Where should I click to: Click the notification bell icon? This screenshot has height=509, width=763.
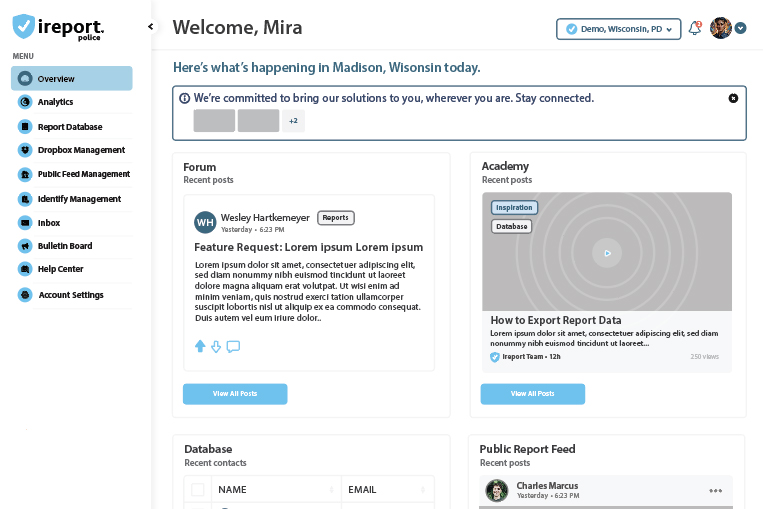694,29
